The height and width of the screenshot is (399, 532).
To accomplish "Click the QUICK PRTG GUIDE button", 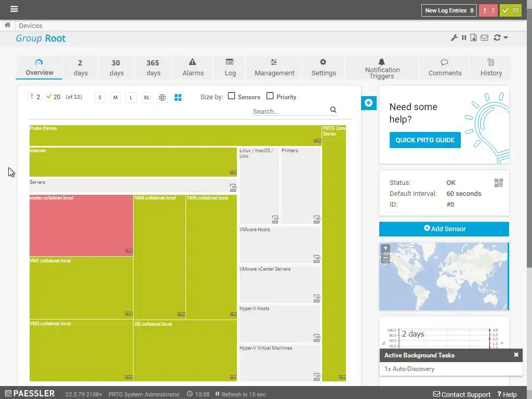I will [425, 140].
